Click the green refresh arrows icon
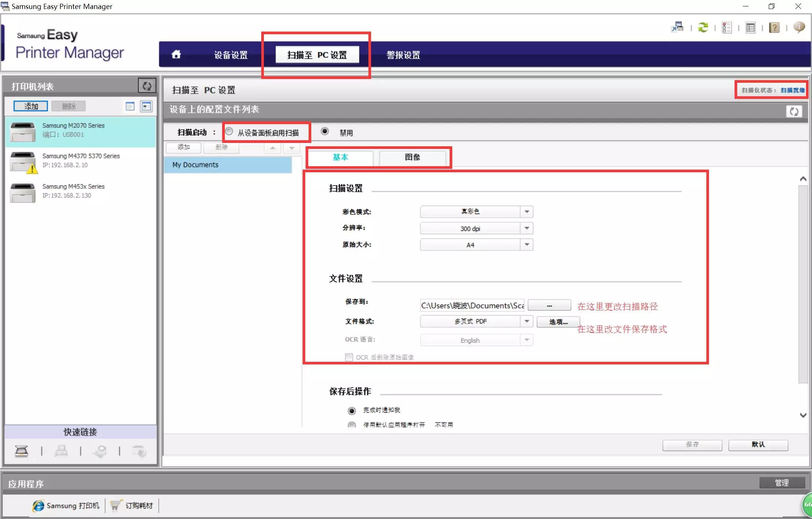The width and height of the screenshot is (812, 519). (x=703, y=27)
